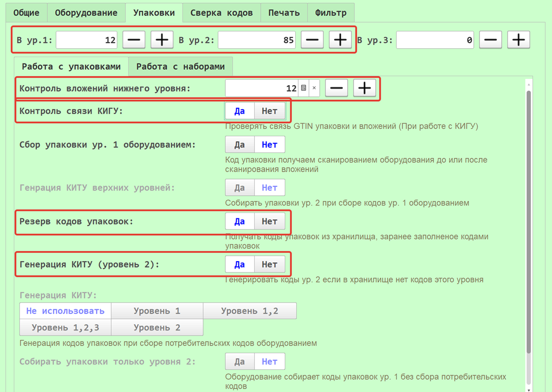Increase Контроль вложений нижнего уровня with plus
Viewport: 552px width, 392px height.
coord(365,88)
